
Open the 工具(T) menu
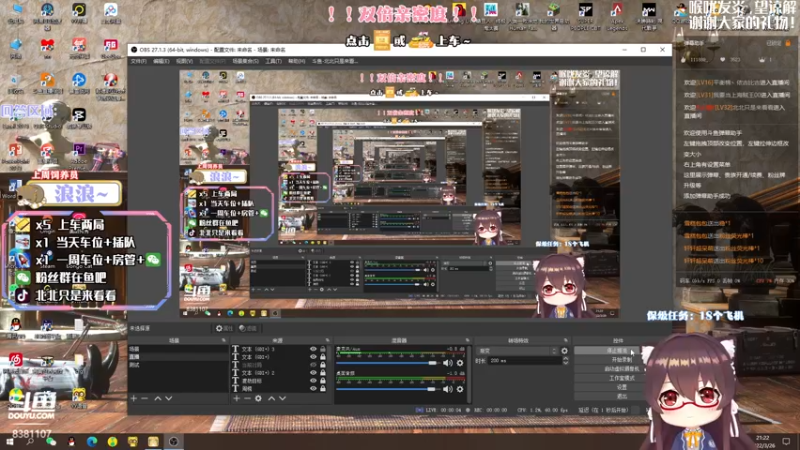[273, 61]
